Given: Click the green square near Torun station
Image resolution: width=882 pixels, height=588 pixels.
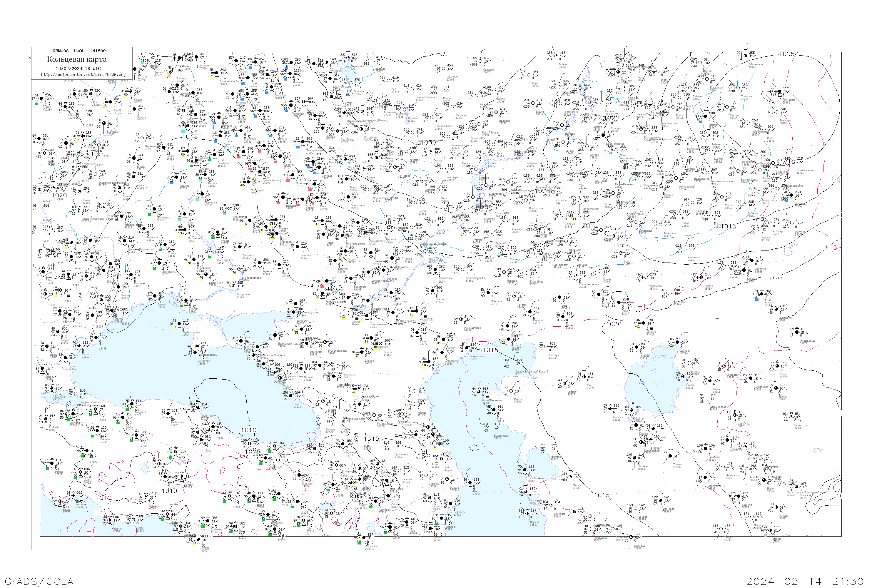Looking at the screenshot, I should 36,104.
